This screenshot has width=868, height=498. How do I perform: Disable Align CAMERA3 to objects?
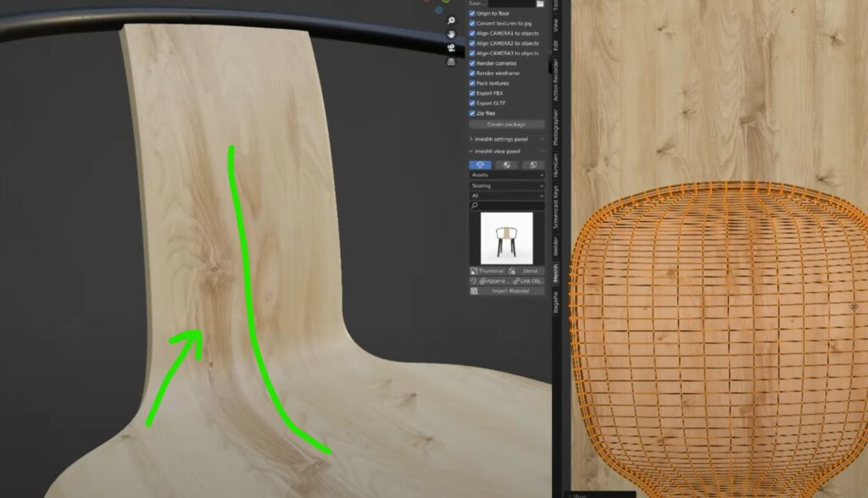(472, 53)
